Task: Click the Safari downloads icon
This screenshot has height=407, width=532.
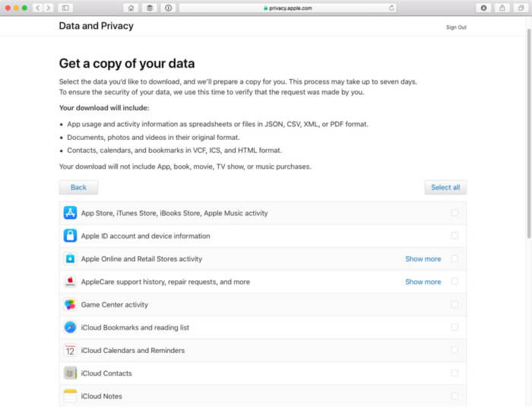Action: (x=483, y=8)
